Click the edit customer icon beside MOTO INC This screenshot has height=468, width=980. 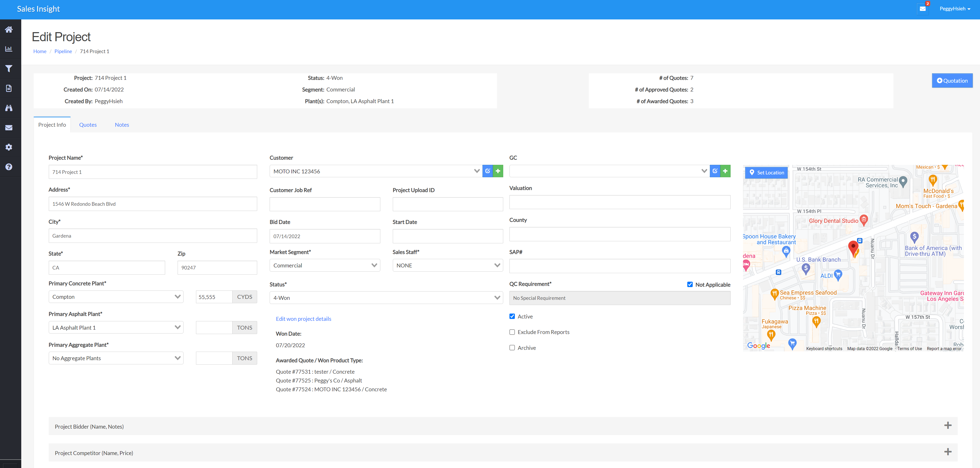(x=487, y=171)
